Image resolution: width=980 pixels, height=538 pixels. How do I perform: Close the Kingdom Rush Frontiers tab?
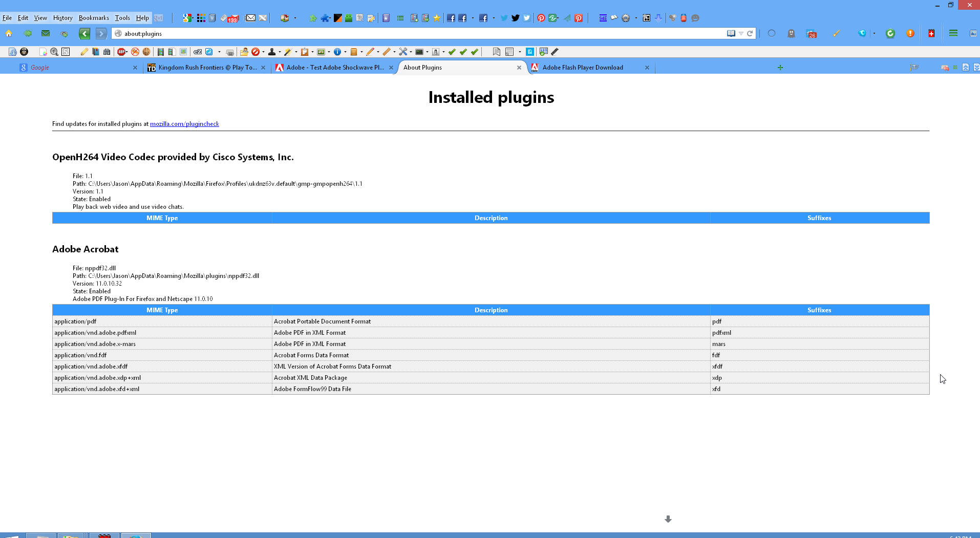coord(263,68)
